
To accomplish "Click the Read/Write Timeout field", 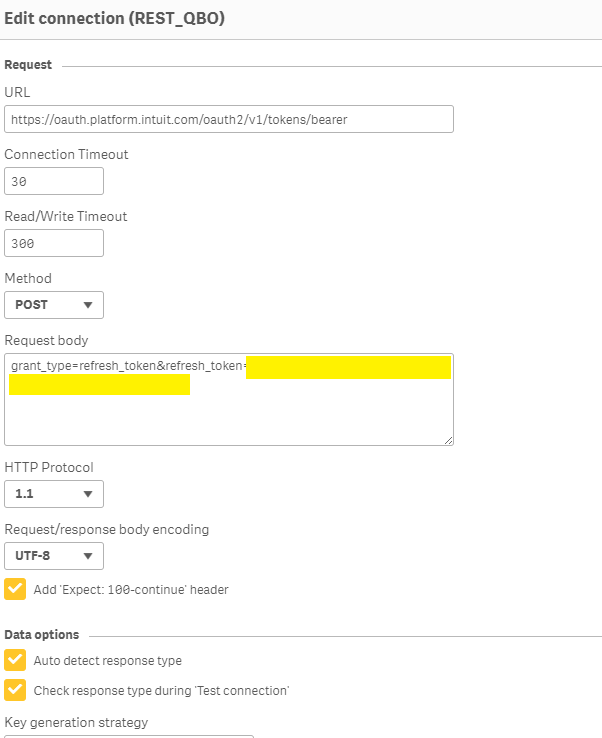I will [54, 243].
